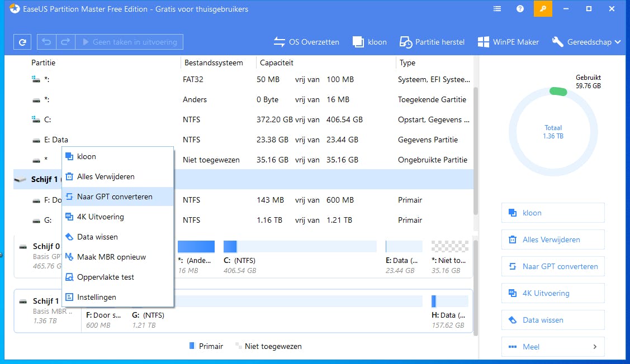Choose Alles Verwijderen in context menu

pos(118,176)
